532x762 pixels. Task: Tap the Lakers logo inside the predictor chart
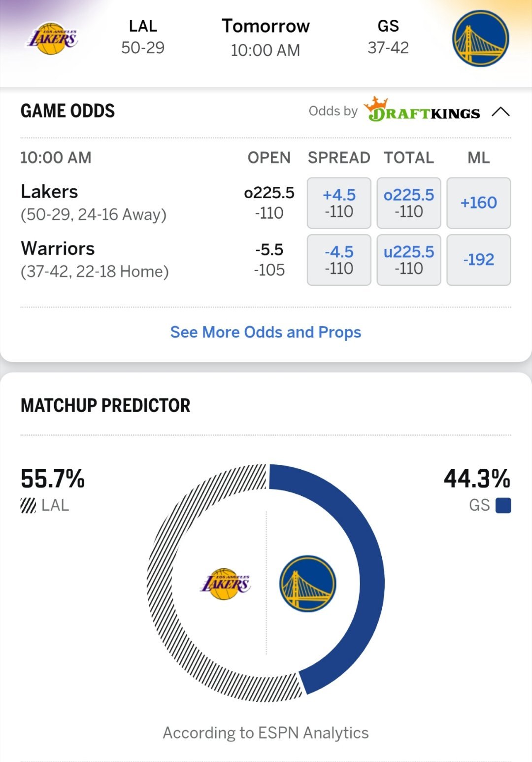click(x=226, y=584)
